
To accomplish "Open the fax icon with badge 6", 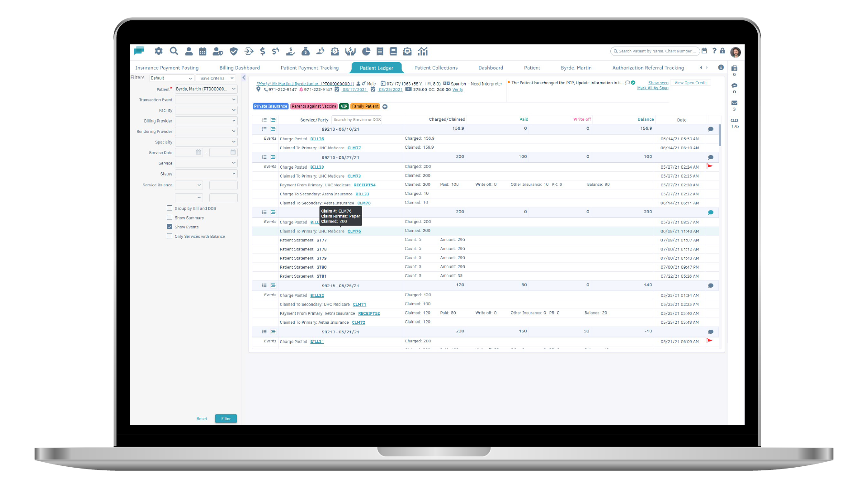I will [x=734, y=69].
